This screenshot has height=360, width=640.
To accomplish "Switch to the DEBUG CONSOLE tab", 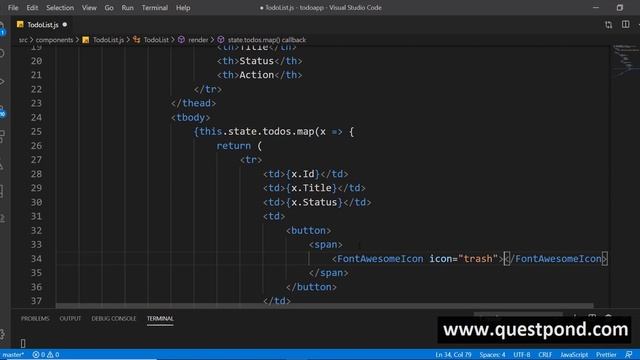I will (113, 318).
